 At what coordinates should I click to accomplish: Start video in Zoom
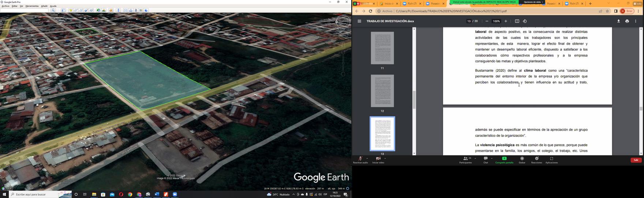point(378,160)
